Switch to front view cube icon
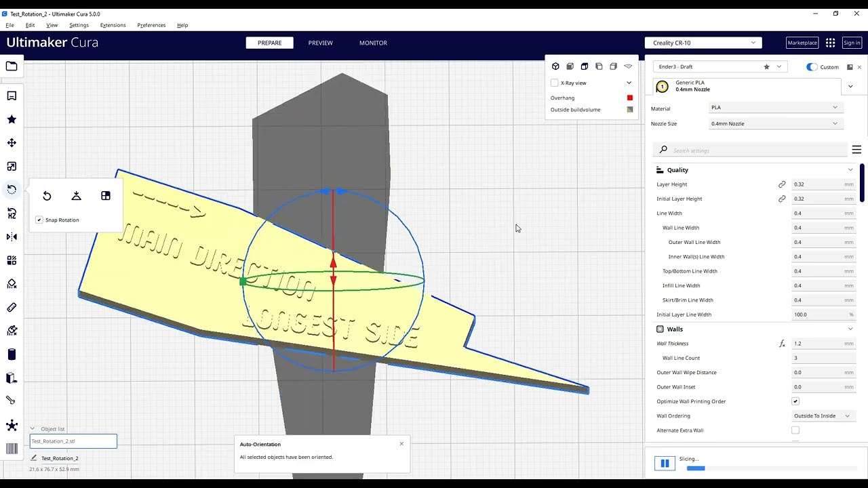 click(570, 66)
